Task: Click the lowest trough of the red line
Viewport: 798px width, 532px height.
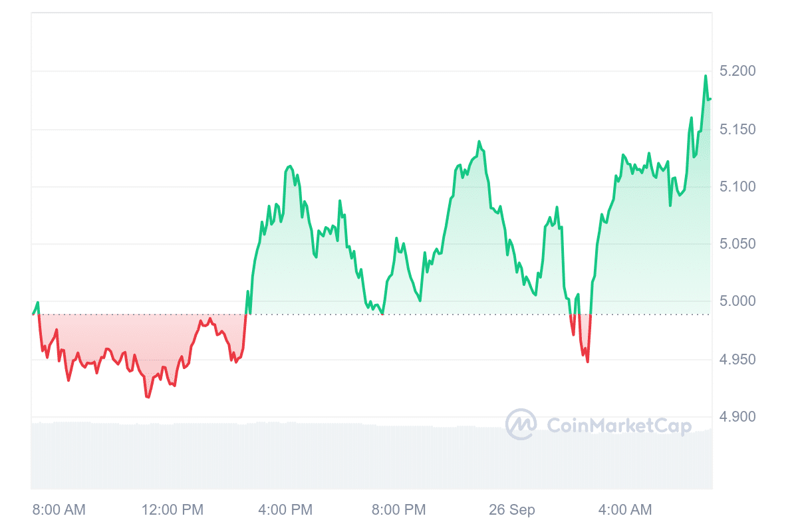Action: click(x=148, y=397)
